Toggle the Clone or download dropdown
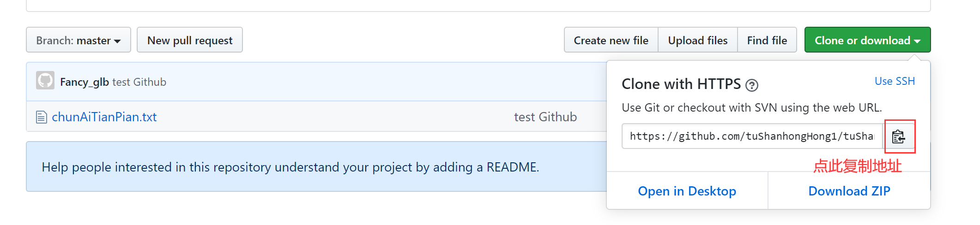Image resolution: width=980 pixels, height=225 pixels. [x=867, y=41]
